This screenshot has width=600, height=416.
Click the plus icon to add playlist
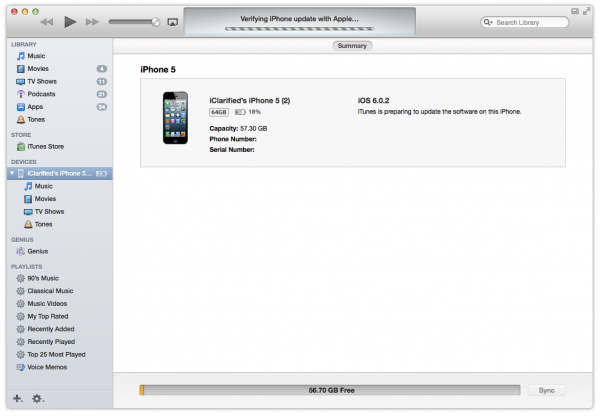pyautogui.click(x=17, y=398)
